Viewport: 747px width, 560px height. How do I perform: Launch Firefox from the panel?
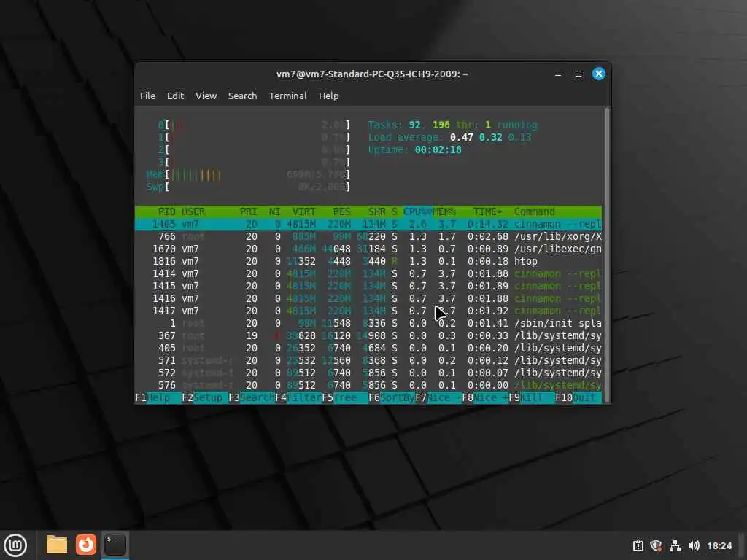(86, 545)
